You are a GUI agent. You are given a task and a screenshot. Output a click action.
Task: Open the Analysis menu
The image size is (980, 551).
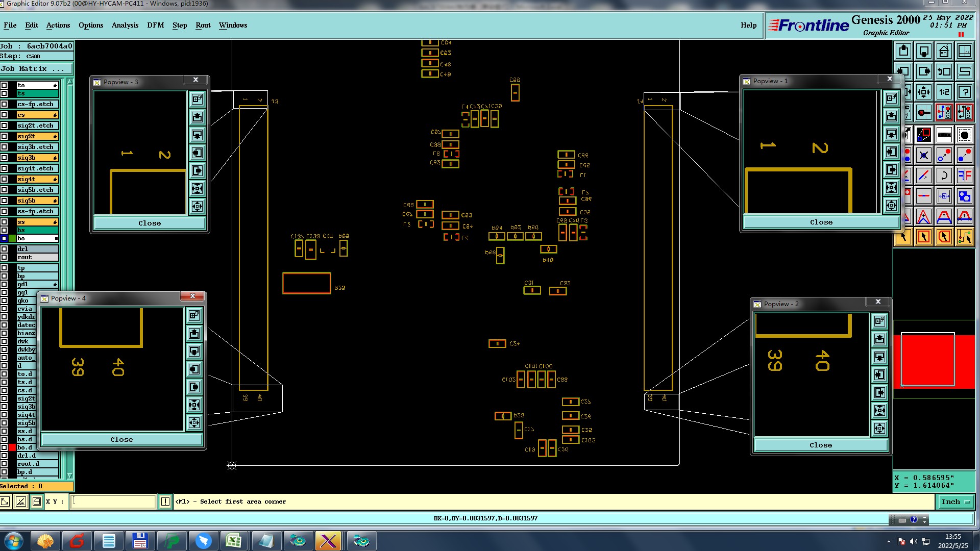tap(125, 25)
